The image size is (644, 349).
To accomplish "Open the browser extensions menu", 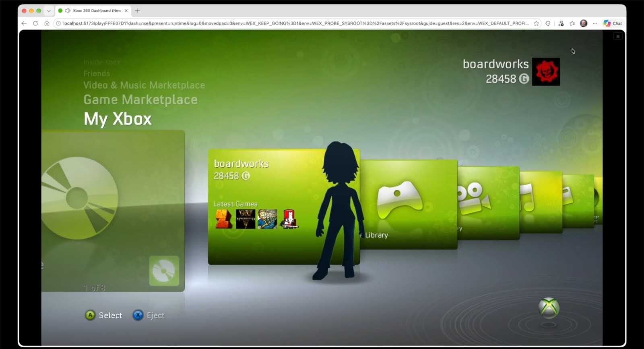I will click(548, 23).
